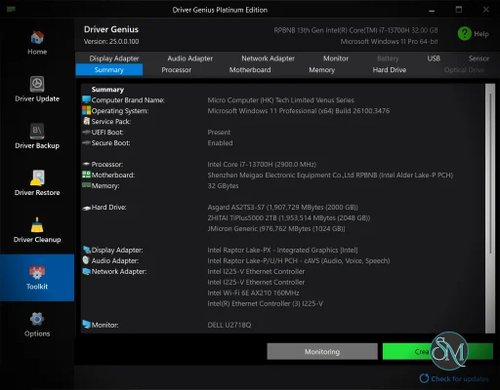Click the 'JMicron Generic' drive entry
500x390 pixels.
276,229
